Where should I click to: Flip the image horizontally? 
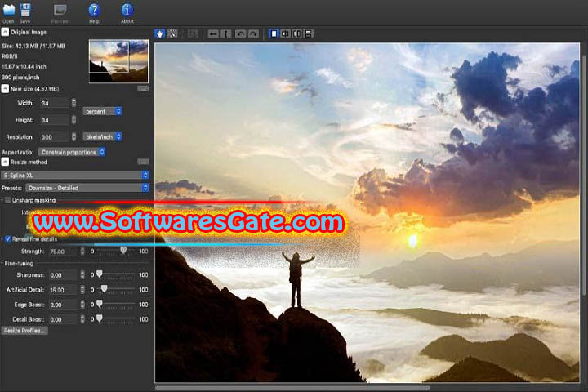pos(213,34)
